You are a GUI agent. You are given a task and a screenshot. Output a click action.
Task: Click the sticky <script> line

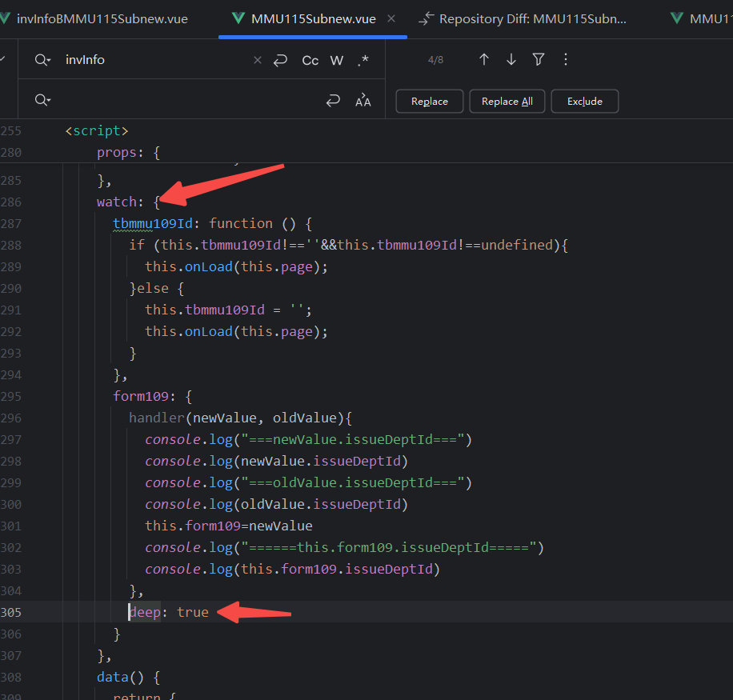(x=97, y=131)
